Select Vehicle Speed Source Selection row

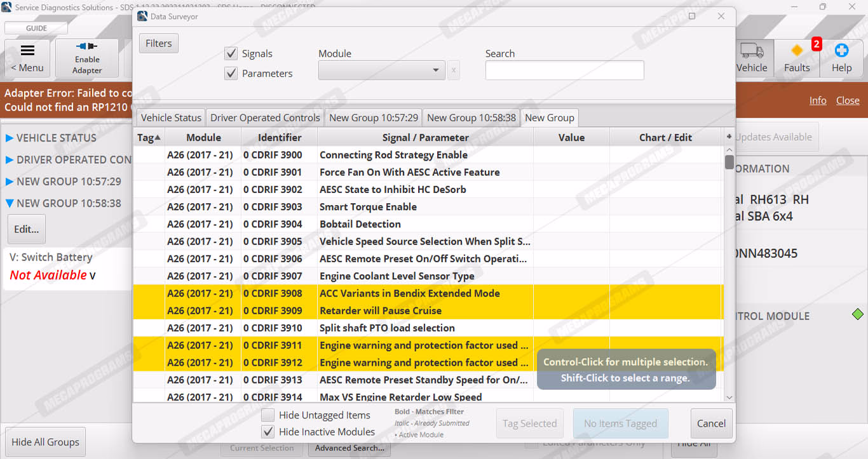pyautogui.click(x=428, y=241)
